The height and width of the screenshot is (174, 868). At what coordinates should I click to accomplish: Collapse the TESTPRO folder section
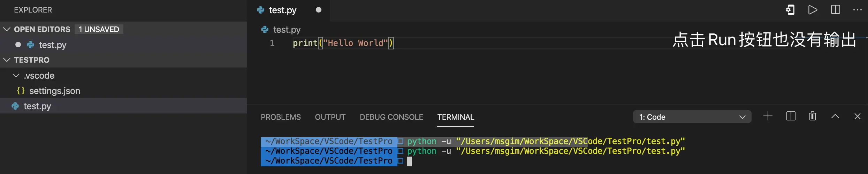point(7,60)
